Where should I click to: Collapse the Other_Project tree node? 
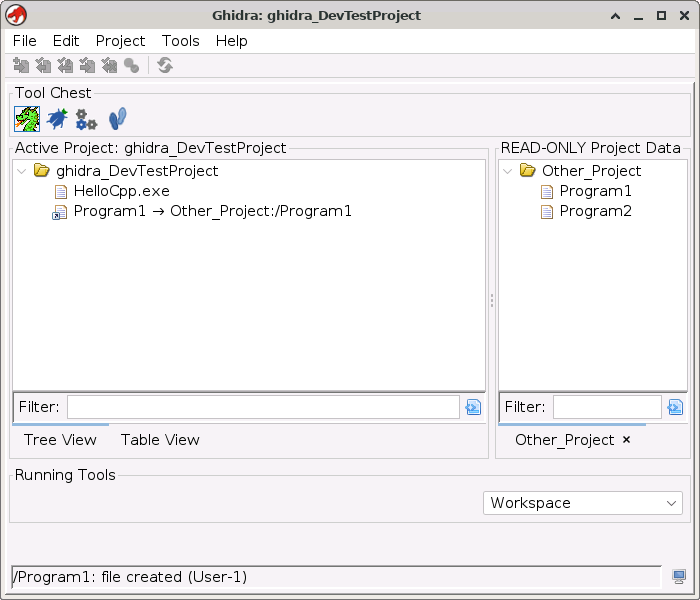pyautogui.click(x=509, y=171)
